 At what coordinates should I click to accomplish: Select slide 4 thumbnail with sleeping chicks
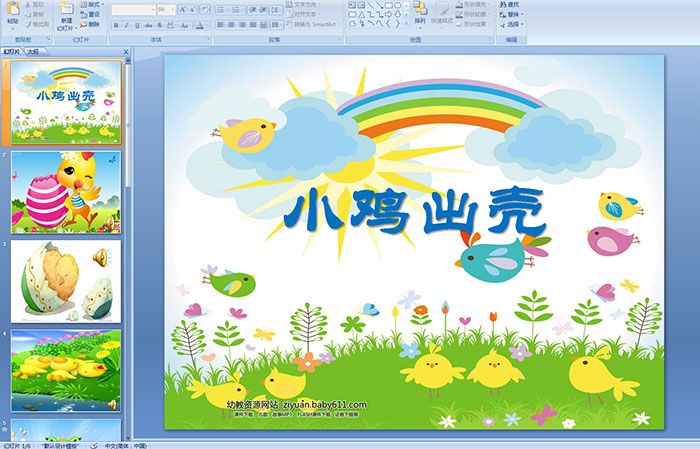click(66, 370)
